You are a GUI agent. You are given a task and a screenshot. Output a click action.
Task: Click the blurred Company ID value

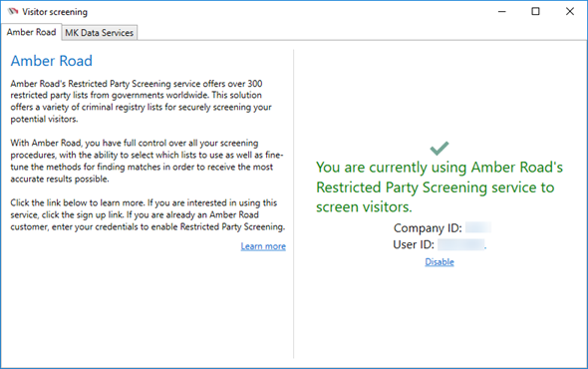[x=478, y=227]
